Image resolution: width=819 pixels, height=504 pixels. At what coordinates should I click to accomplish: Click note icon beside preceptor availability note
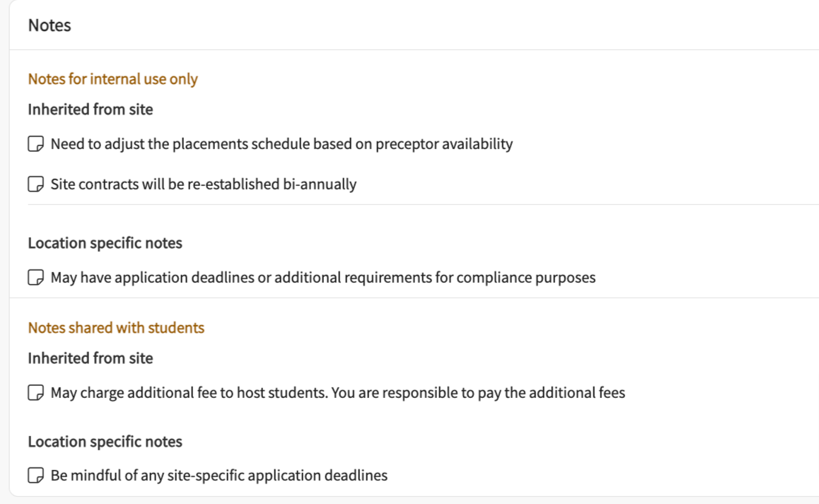click(x=35, y=144)
